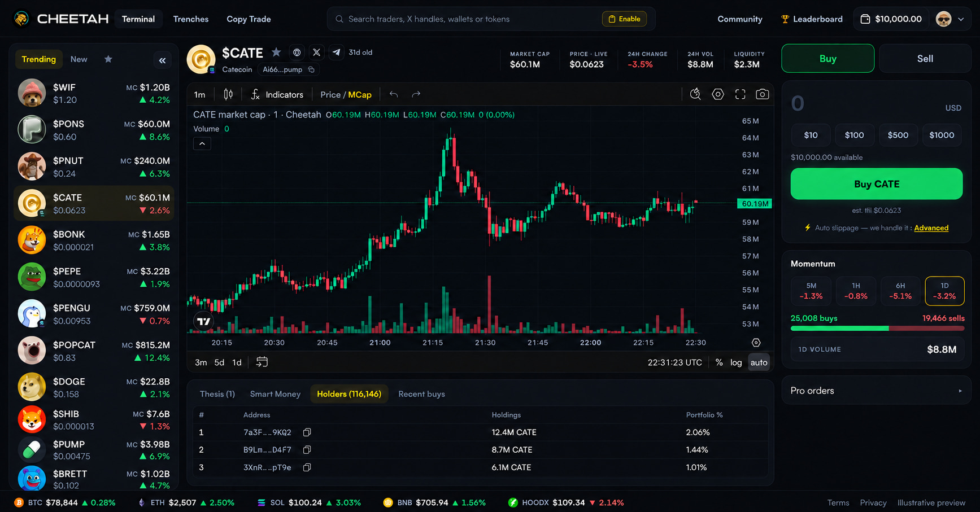This screenshot has width=980, height=512.
Task: Switch to the Trenches tab
Action: [x=191, y=19]
